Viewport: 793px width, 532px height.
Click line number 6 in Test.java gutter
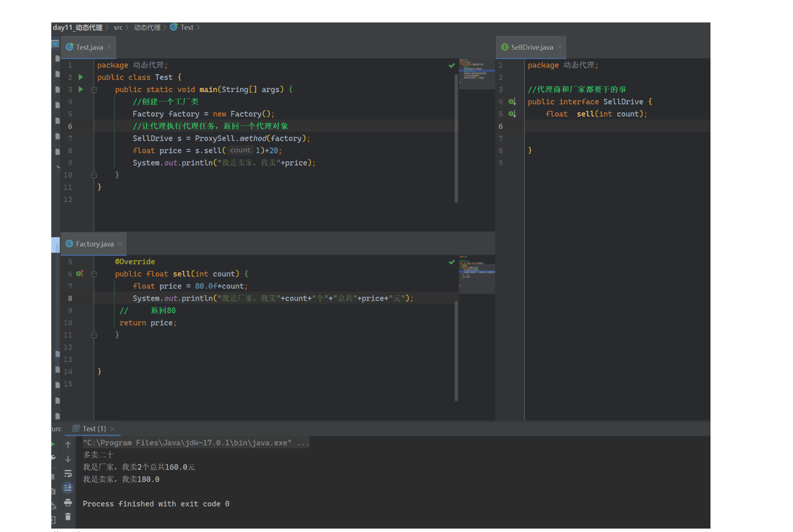70,126
